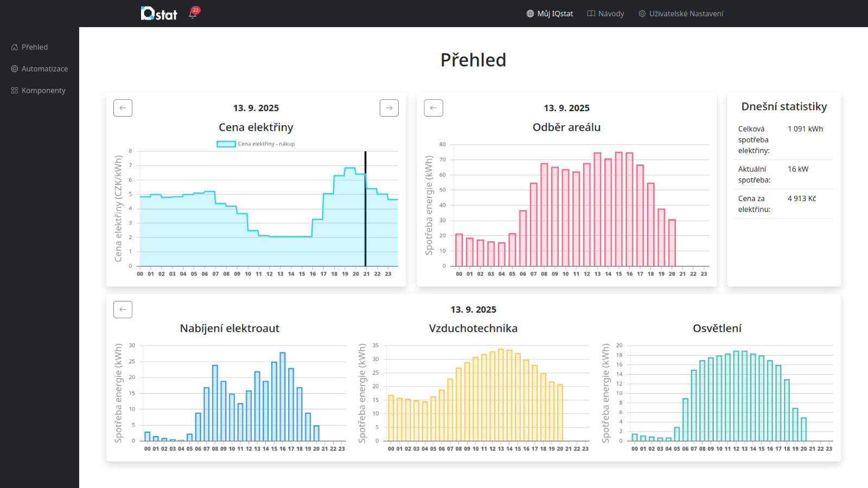Open the notifications bell with badge 22
Image resolution: width=868 pixels, height=488 pixels.
coord(193,14)
